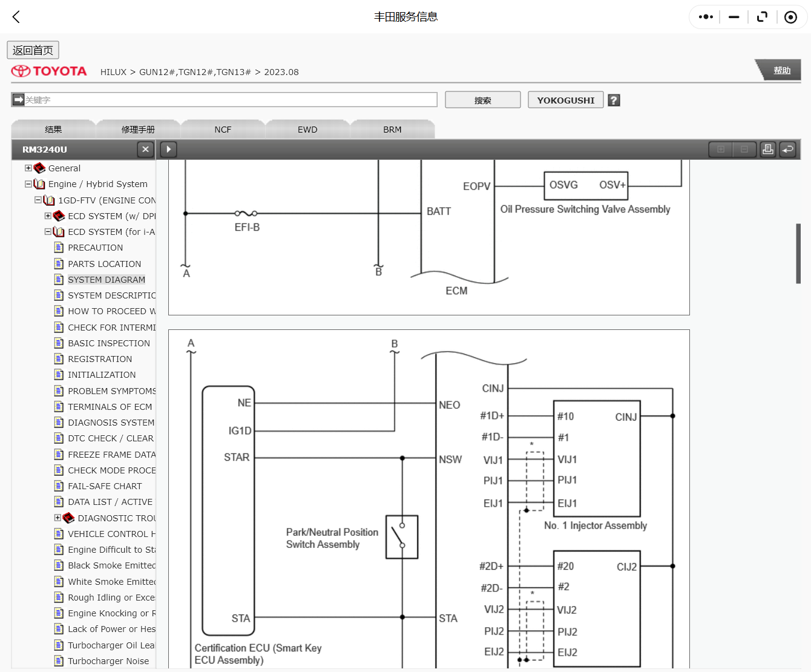Click the fullscreen capsule icon at top right
811x672 pixels.
[x=762, y=17]
